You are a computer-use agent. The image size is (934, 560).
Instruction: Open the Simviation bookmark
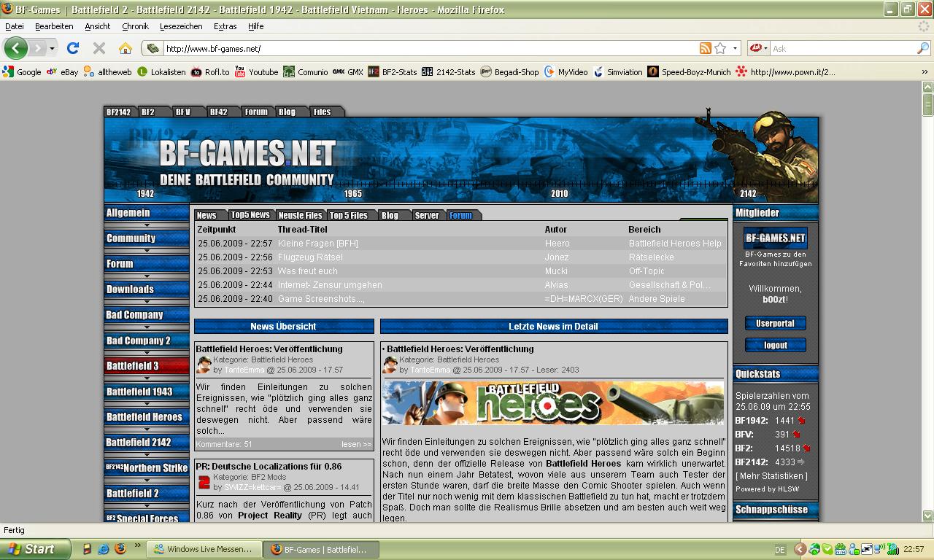[618, 71]
